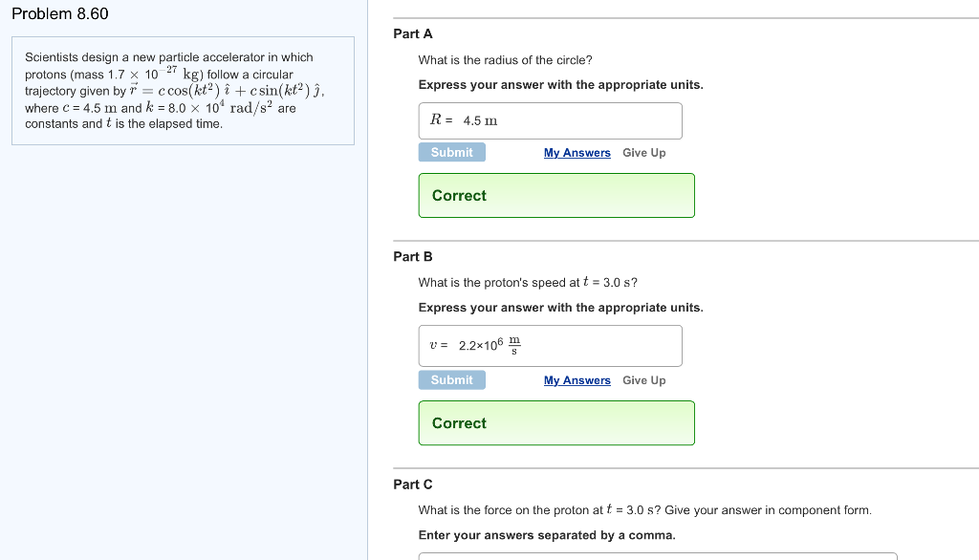The width and height of the screenshot is (979, 560).
Task: Click the Part C heading
Action: click(413, 485)
